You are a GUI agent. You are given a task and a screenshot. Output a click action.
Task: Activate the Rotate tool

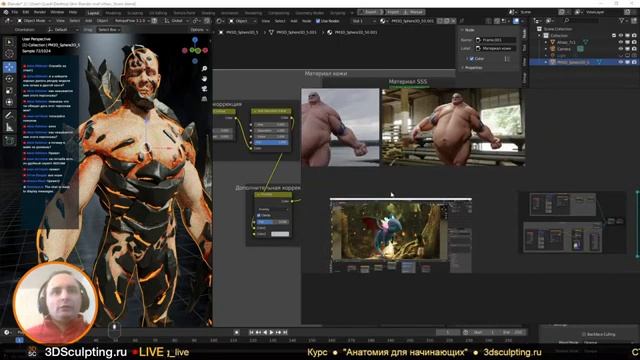[x=9, y=79]
